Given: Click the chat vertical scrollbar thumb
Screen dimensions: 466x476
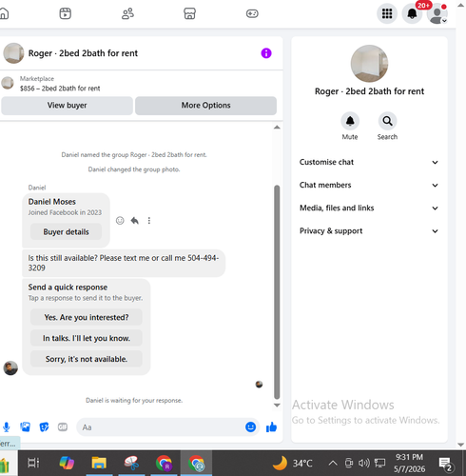Looking at the screenshot, I should 277,292.
